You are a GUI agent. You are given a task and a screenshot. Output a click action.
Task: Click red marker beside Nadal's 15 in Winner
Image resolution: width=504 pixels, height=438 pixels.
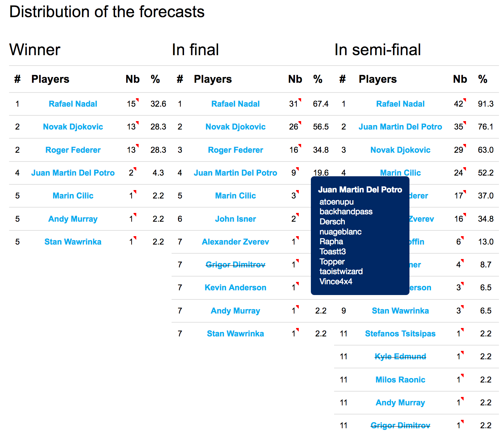pos(137,100)
